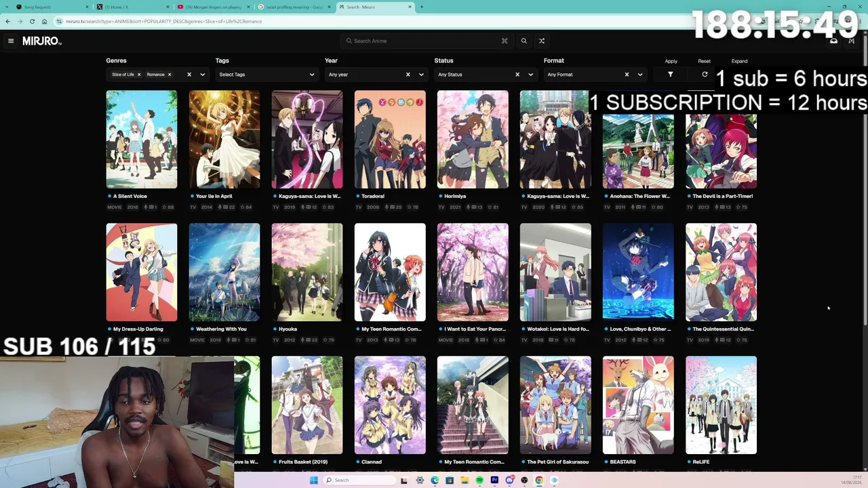Open the browser home page
Screen dimensions: 868x488
click(x=45, y=21)
